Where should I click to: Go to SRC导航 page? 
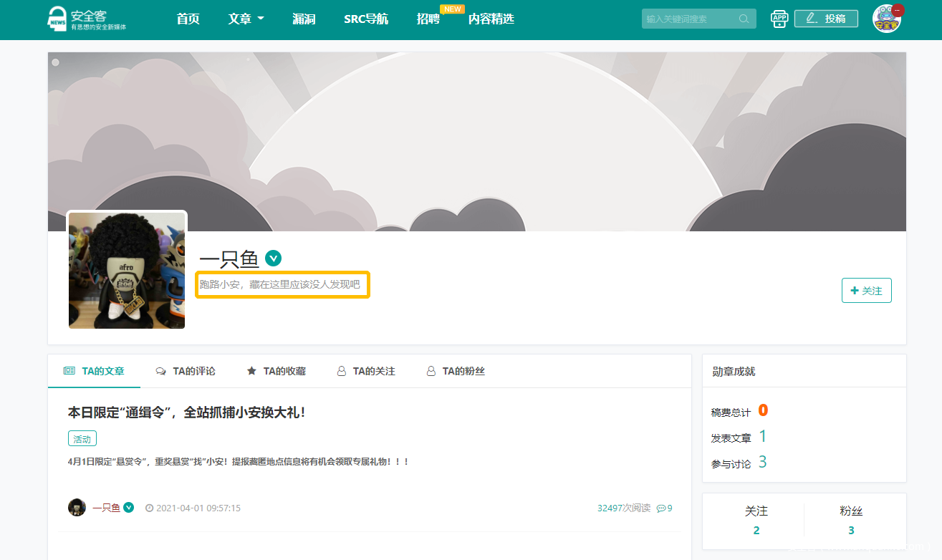coord(365,19)
